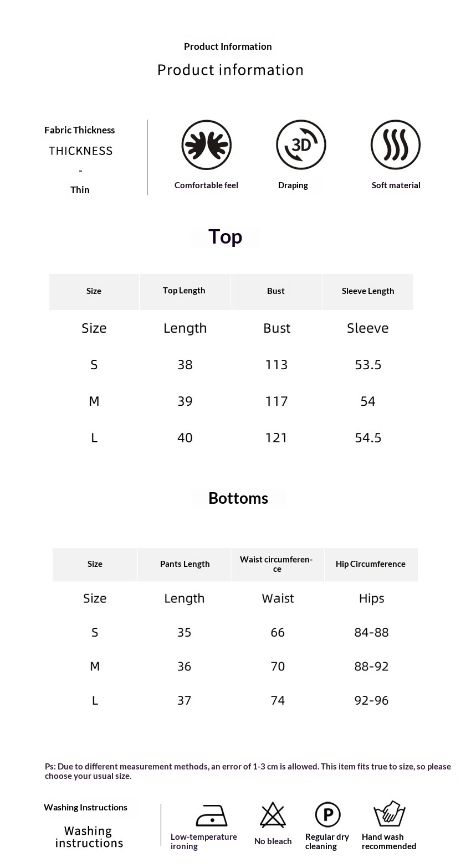Screen dimensions: 471x868
Task: Click the Comfortable feel hands icon
Action: 206,145
